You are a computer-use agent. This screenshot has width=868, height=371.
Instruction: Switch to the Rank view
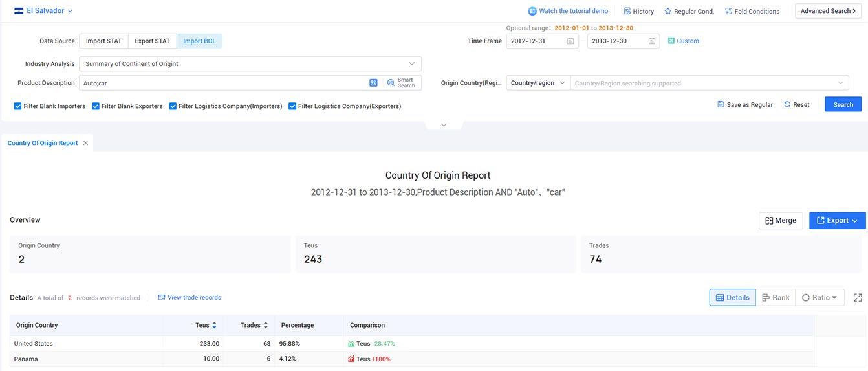(776, 298)
